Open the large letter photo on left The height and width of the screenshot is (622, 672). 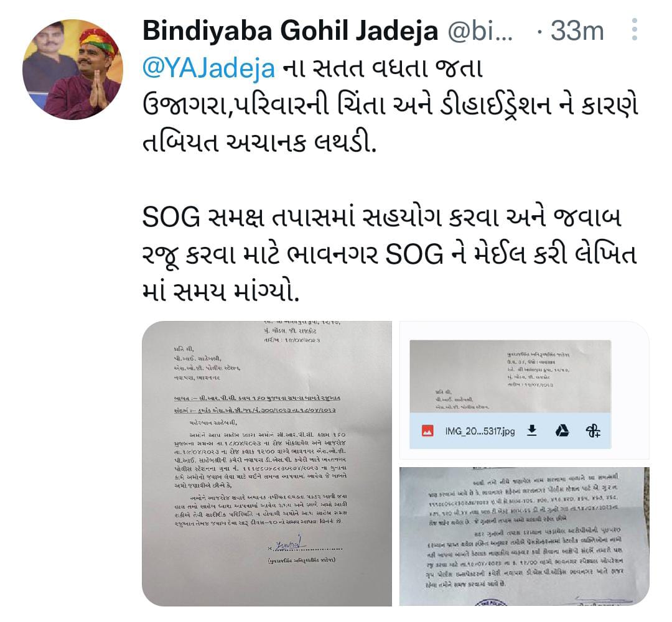pos(266,463)
